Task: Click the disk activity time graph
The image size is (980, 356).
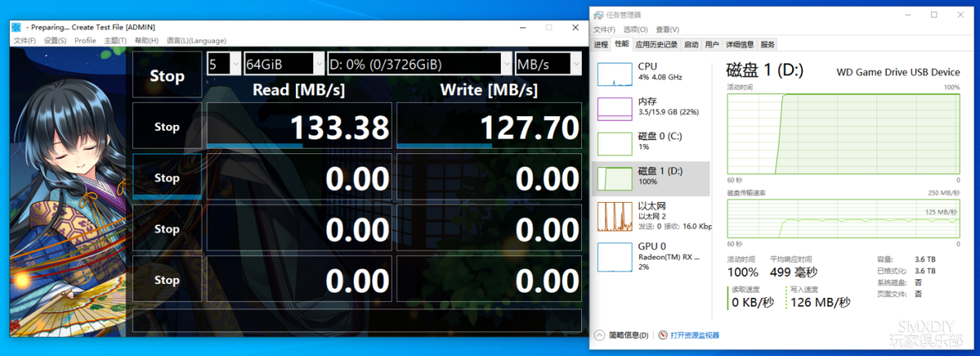Action: click(843, 134)
